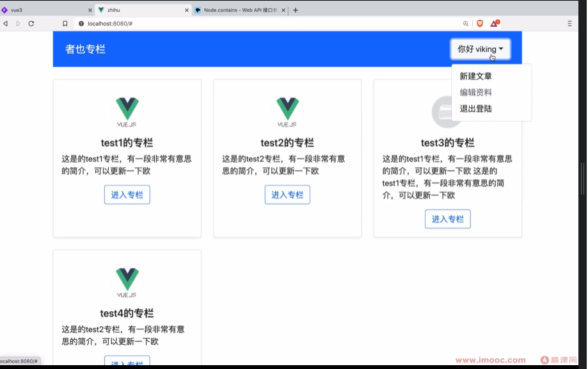Open the browser hamburger menu icon
Viewport: 588px width, 369px height.
[569, 23]
